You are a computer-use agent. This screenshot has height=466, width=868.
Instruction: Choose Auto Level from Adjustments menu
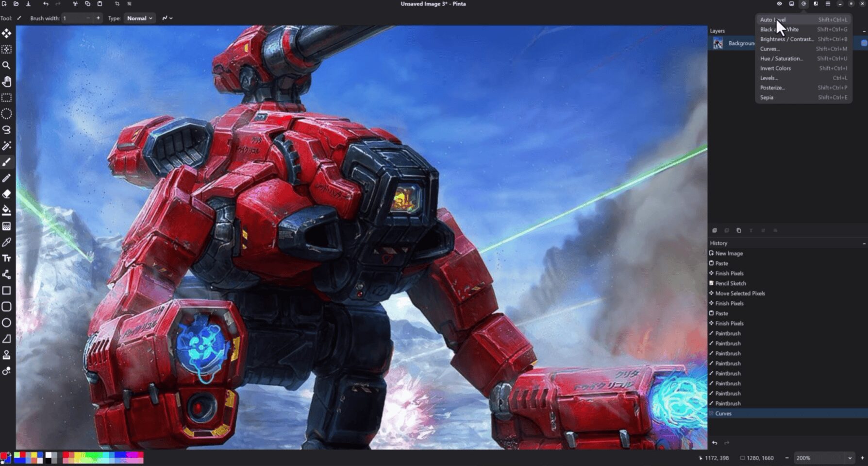(803, 20)
